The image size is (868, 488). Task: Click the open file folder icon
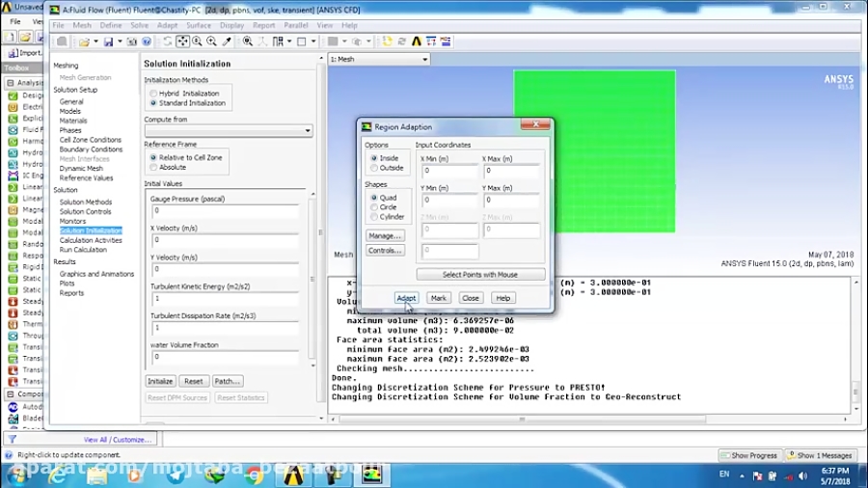[x=84, y=41]
